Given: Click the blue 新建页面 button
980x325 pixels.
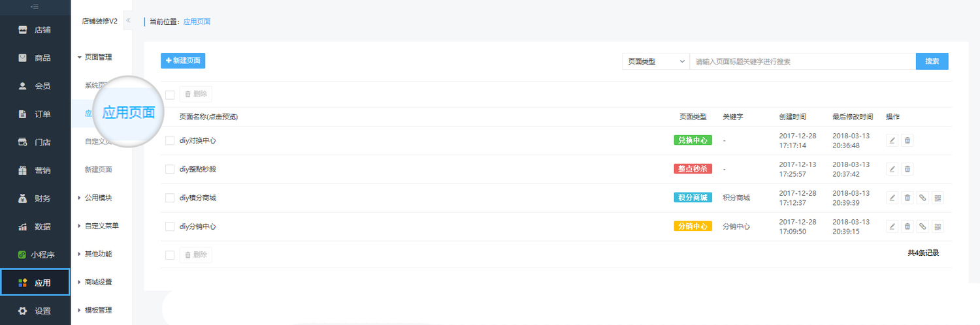Looking at the screenshot, I should click(x=183, y=61).
